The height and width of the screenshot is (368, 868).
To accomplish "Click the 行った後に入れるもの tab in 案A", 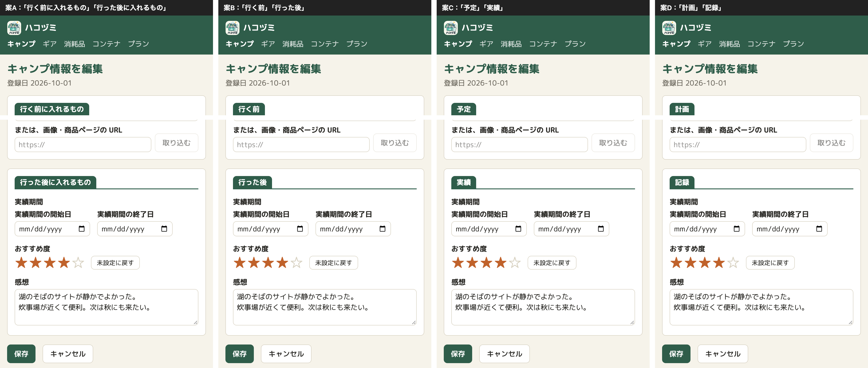I will 56,182.
